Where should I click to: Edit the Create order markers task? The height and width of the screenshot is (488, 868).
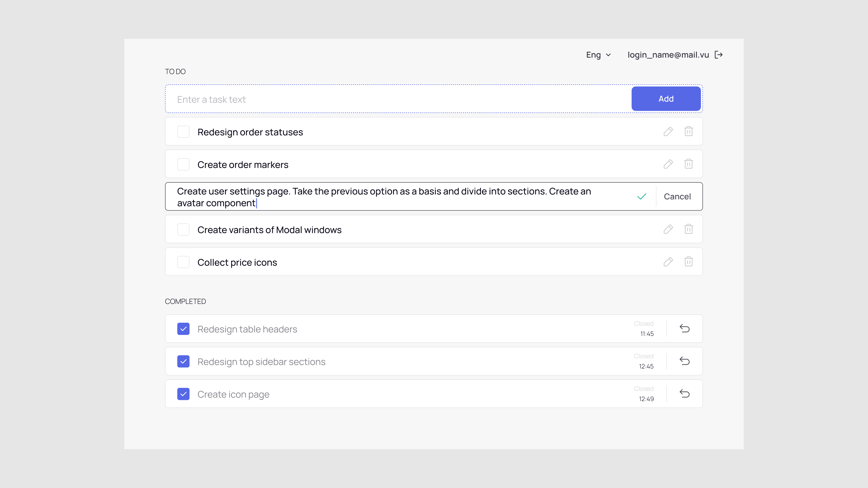click(x=668, y=164)
